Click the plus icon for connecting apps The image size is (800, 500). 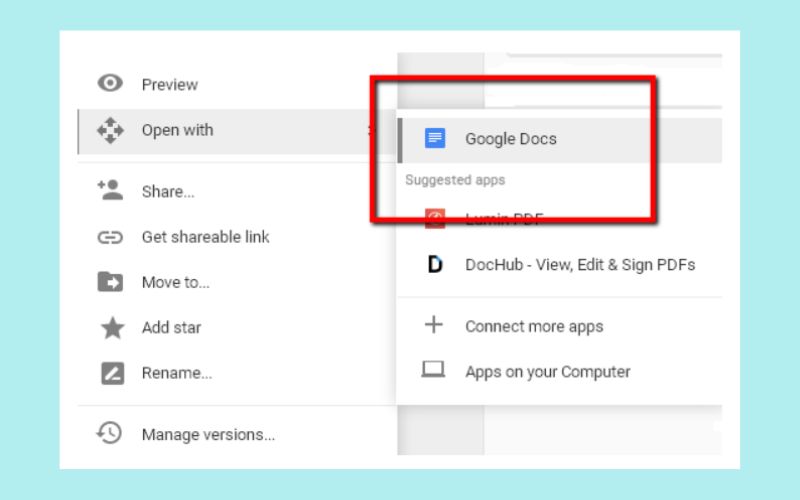pos(434,324)
